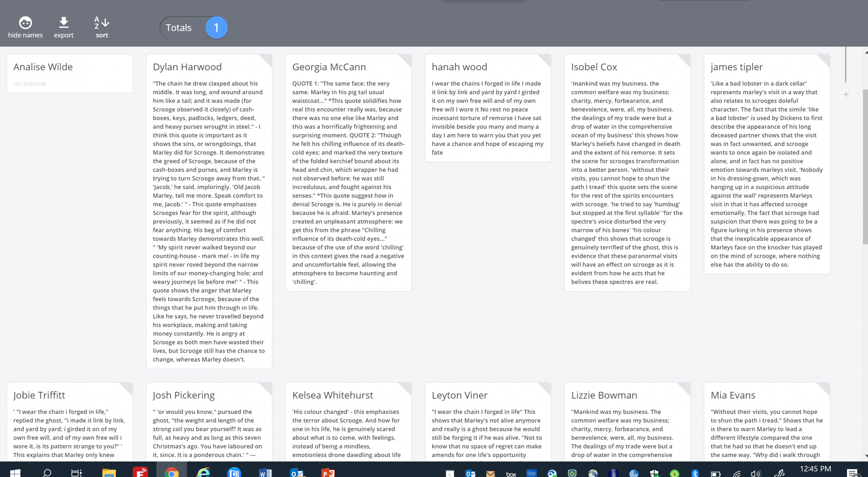The image size is (868, 477).
Task: Click the blue totals count circle
Action: coord(216,28)
